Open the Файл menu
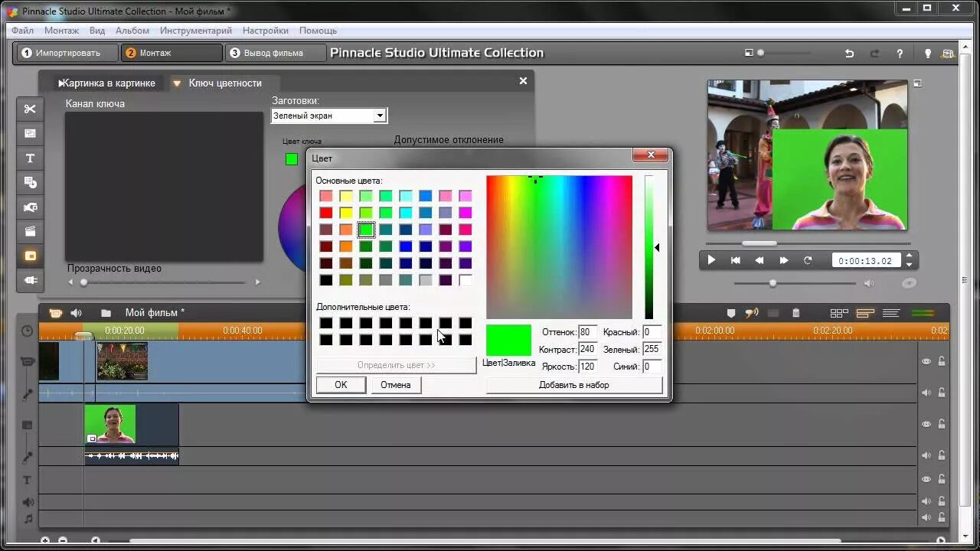Viewport: 980px width, 551px height. [22, 31]
